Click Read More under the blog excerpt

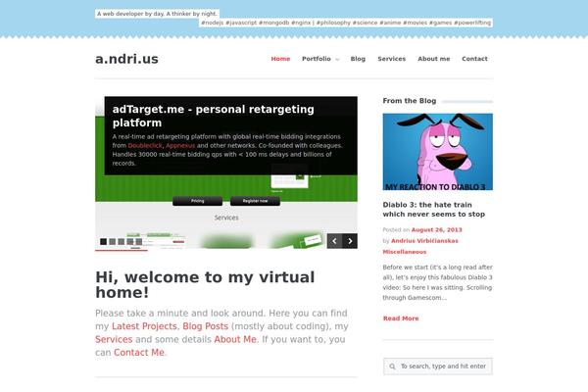(401, 318)
